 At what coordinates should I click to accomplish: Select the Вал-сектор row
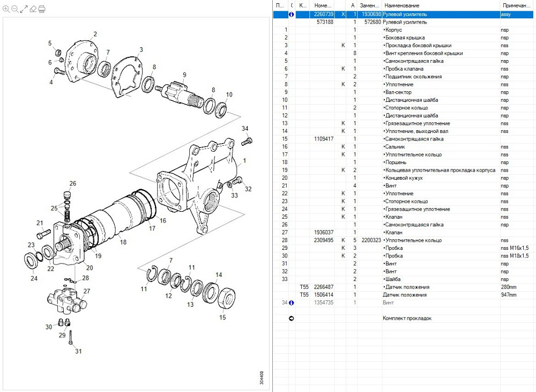[x=397, y=92]
